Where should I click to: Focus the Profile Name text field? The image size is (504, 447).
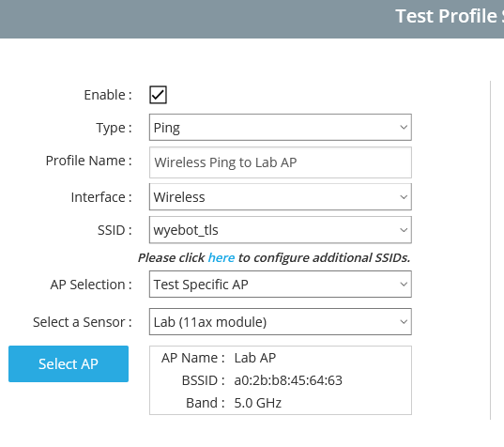281,162
